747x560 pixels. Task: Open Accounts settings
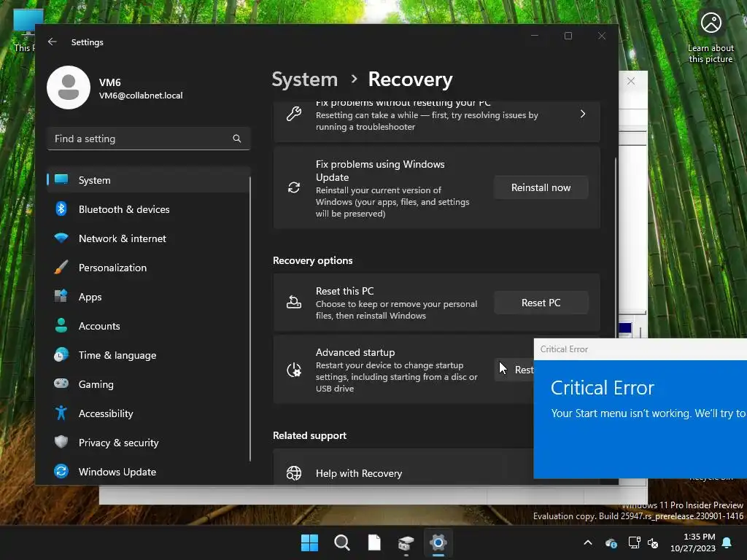coord(149,326)
